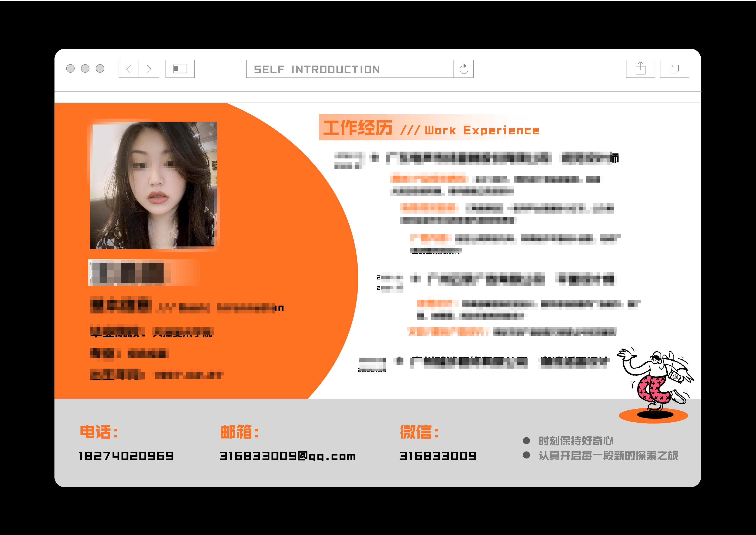Viewport: 756px width, 535px height.
Task: Click the reload icon beside address bar
Action: click(464, 69)
